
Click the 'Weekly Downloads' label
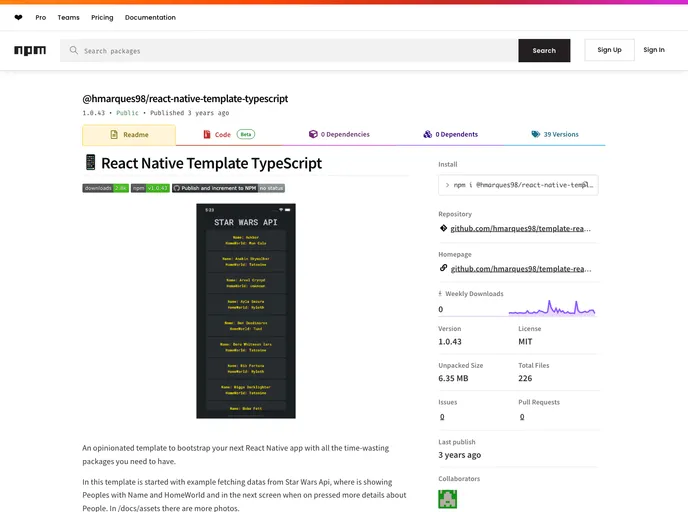click(x=474, y=294)
